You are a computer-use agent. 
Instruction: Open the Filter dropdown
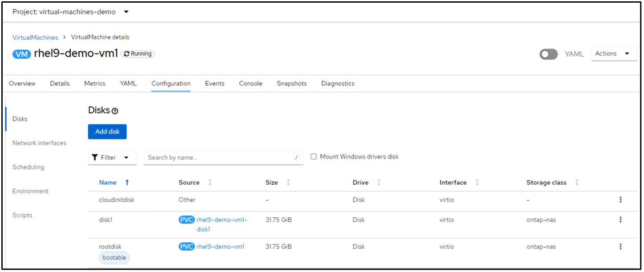click(112, 158)
